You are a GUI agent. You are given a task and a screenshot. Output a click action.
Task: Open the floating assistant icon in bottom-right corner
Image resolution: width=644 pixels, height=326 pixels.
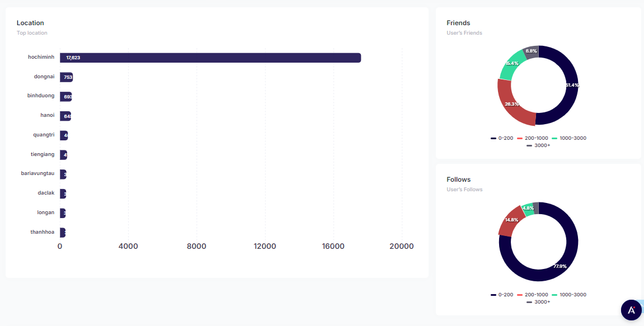631,310
